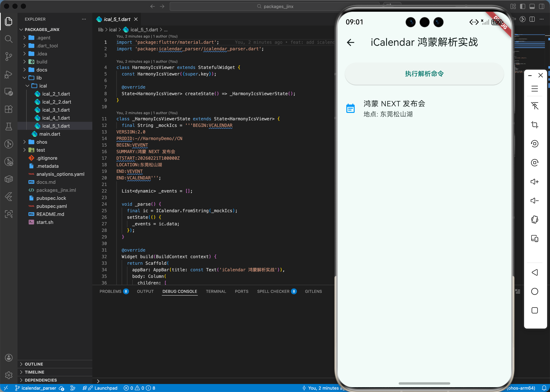Image resolution: width=550 pixels, height=392 pixels.
Task: Switch to the TERMINAL tab
Action: click(216, 291)
